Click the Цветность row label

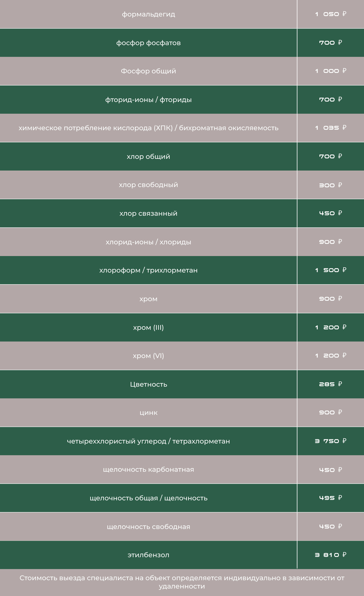(148, 384)
